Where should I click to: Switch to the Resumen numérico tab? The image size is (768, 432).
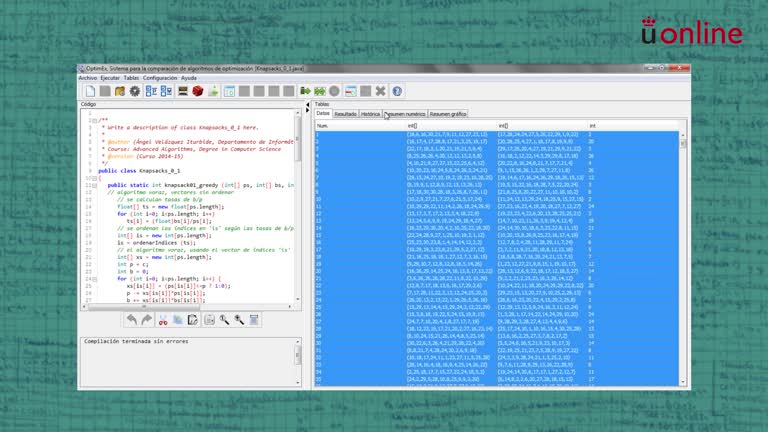pos(405,114)
